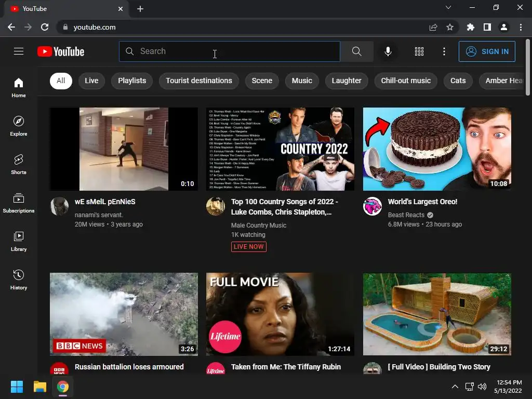
Task: Click the page vertical scrollbar
Action: coord(528,68)
